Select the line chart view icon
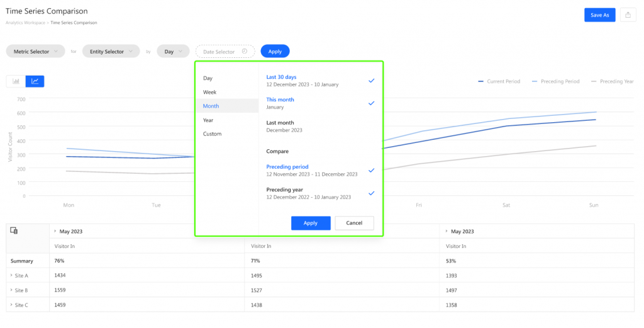 pyautogui.click(x=35, y=81)
